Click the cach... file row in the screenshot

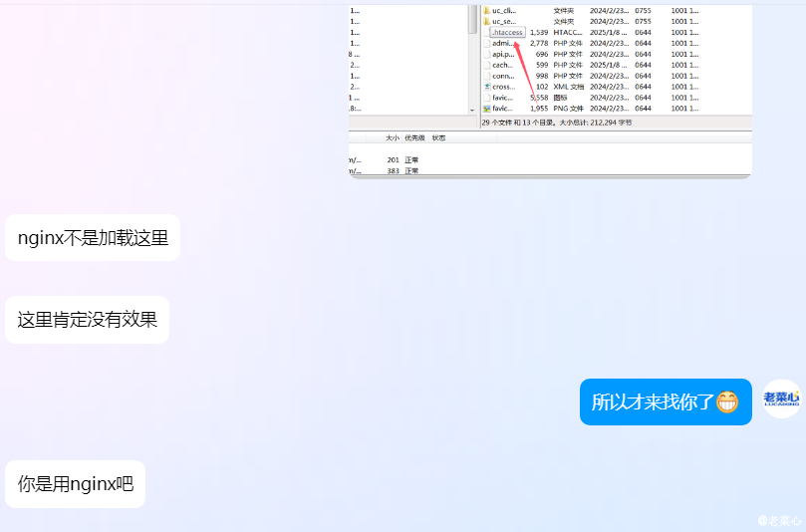coord(591,65)
